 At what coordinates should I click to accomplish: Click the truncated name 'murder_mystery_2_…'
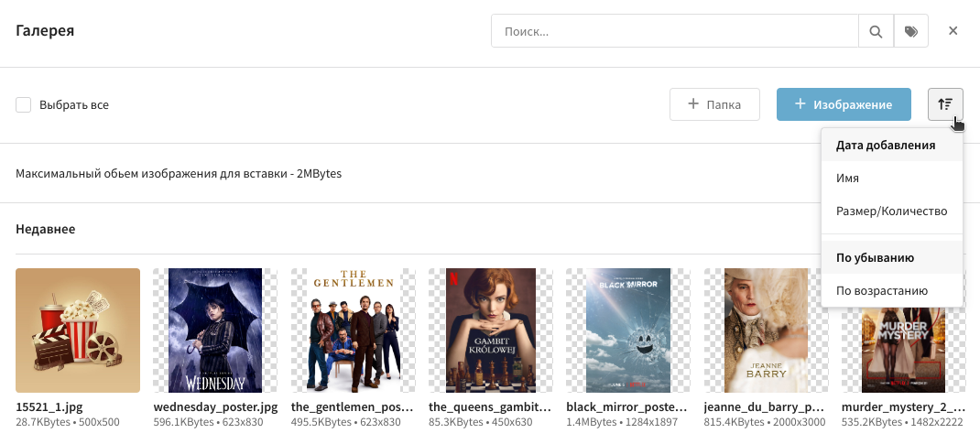click(x=903, y=407)
